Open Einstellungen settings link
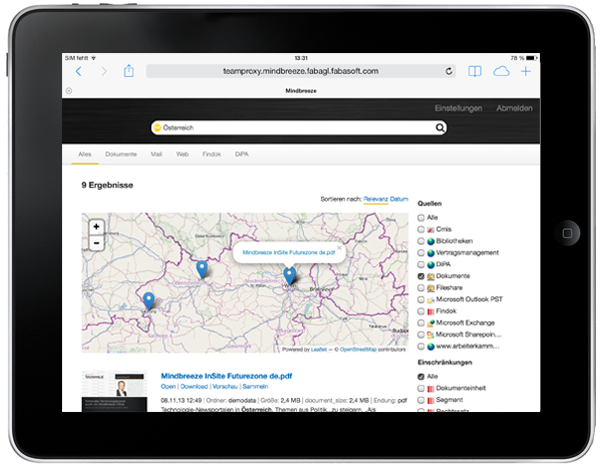The height and width of the screenshot is (471, 600). pos(458,108)
